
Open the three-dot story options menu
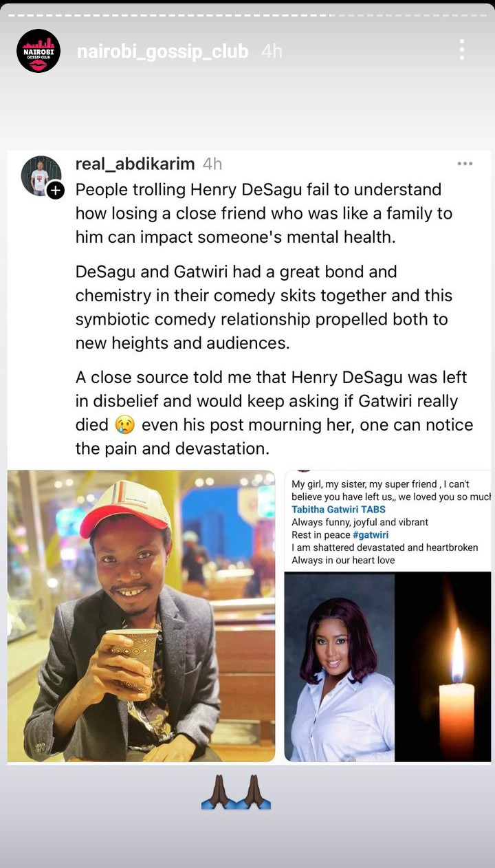click(461, 50)
